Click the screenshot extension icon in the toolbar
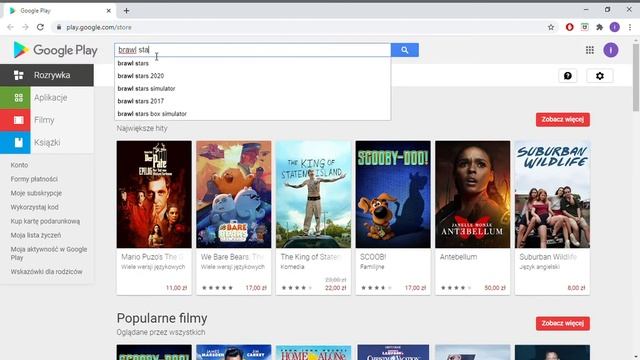640x360 pixels. (584, 27)
